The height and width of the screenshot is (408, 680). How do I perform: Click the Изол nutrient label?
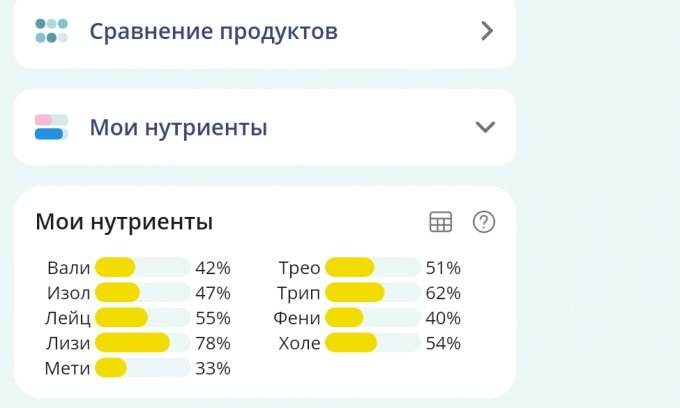coord(68,293)
